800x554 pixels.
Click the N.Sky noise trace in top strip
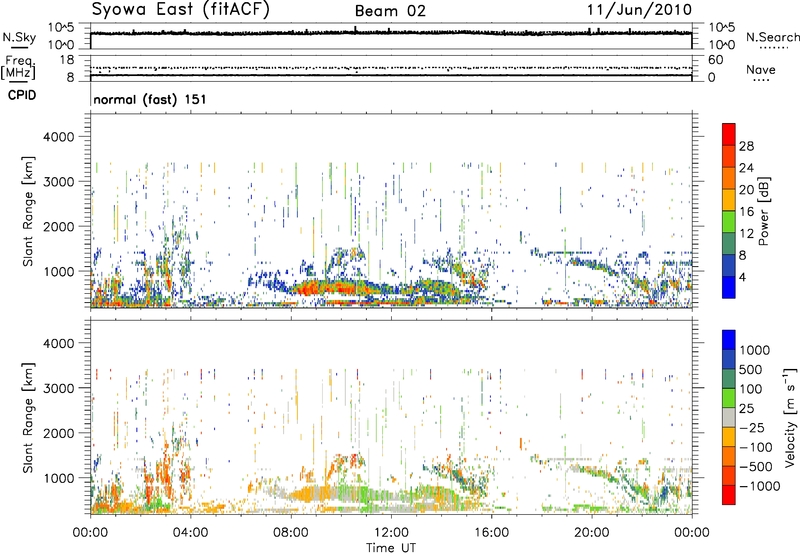pos(391,33)
